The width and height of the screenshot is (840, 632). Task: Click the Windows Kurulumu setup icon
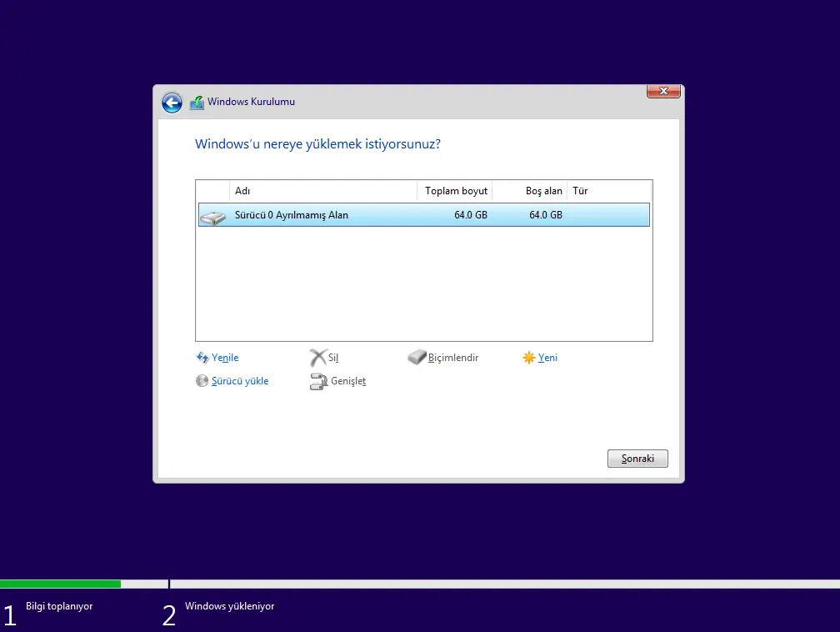pos(197,102)
